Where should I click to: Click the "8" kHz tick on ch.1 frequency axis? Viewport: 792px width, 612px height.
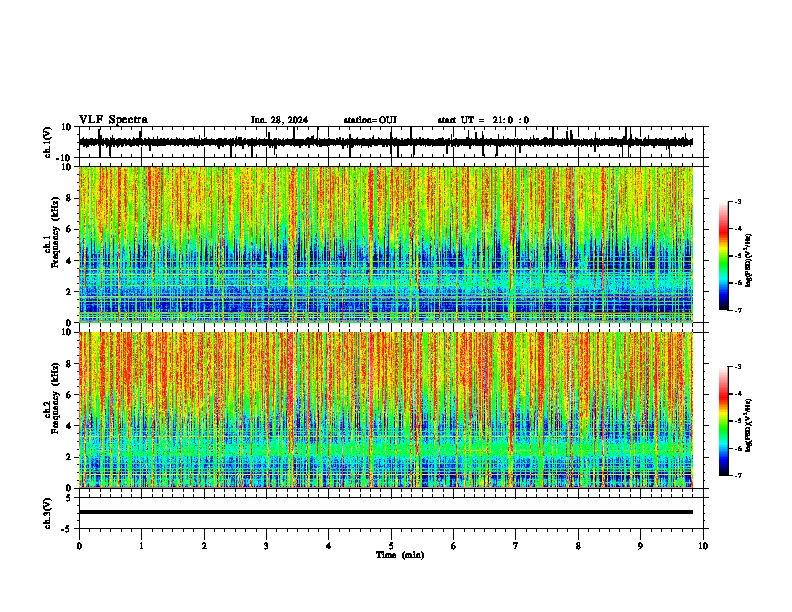70,198
